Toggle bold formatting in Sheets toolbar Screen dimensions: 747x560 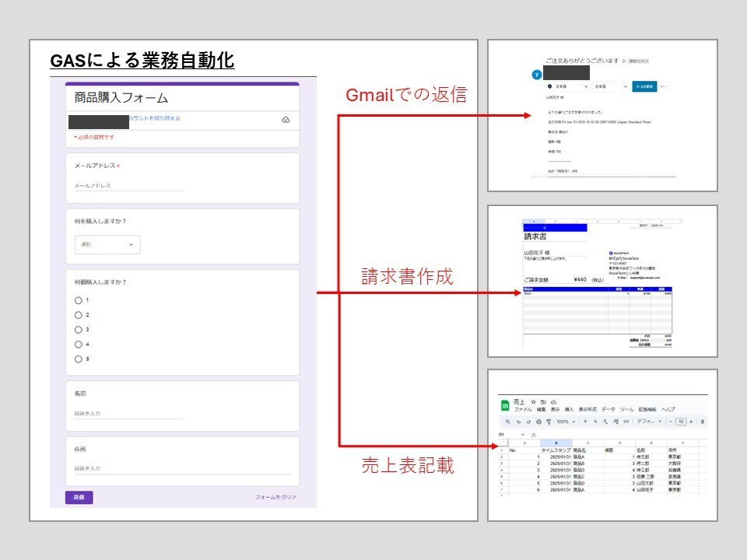703,422
